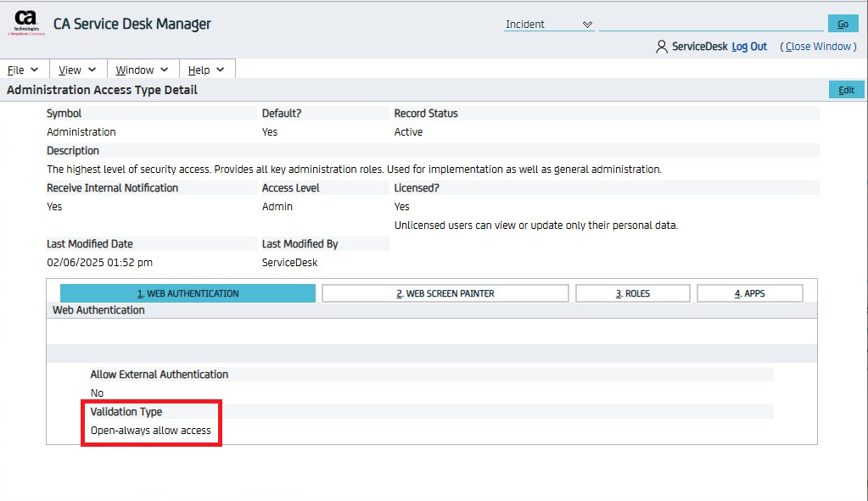The image size is (868, 501).
Task: Switch to the Web Authentication tab
Action: (x=188, y=293)
